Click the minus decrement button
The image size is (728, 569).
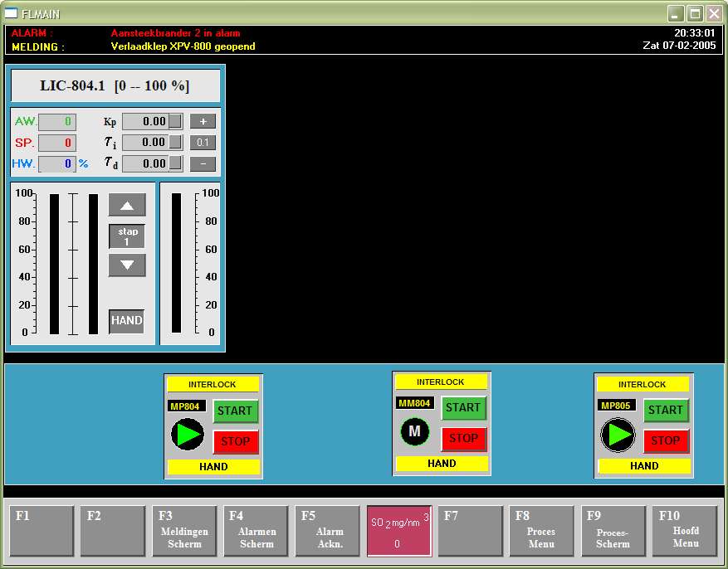[203, 164]
